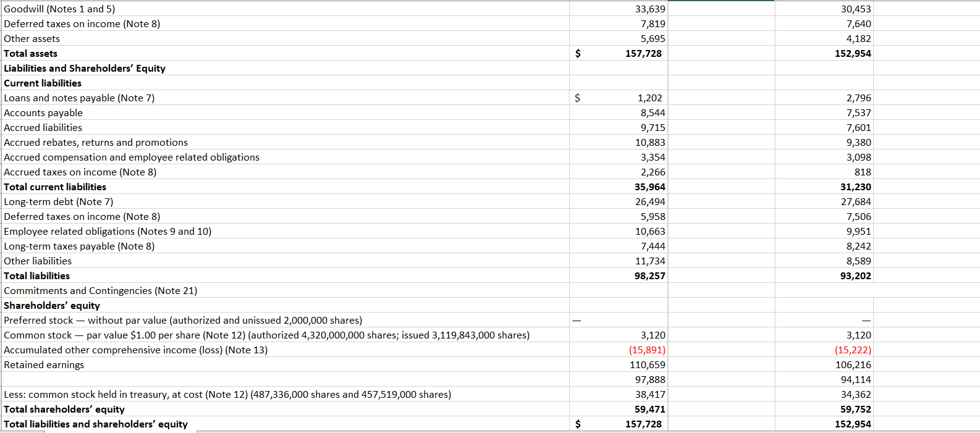Click the retained earnings value 110,659
This screenshot has height=433, width=980.
coord(619,364)
